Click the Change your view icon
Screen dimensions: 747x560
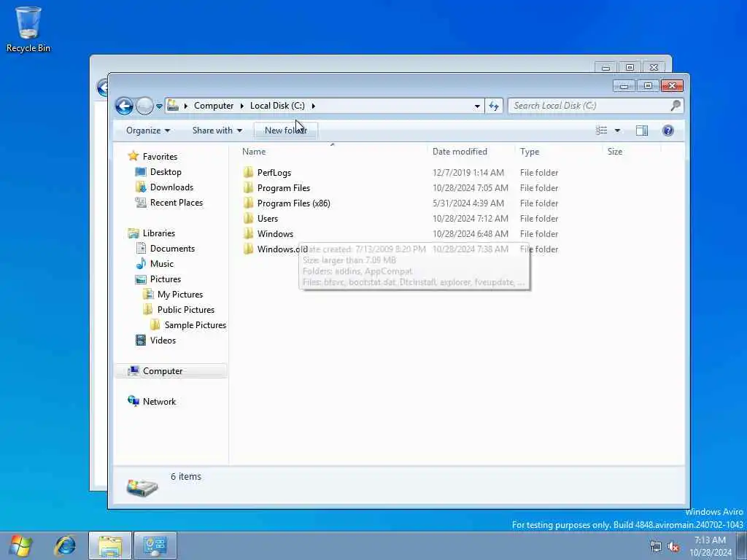click(x=602, y=131)
